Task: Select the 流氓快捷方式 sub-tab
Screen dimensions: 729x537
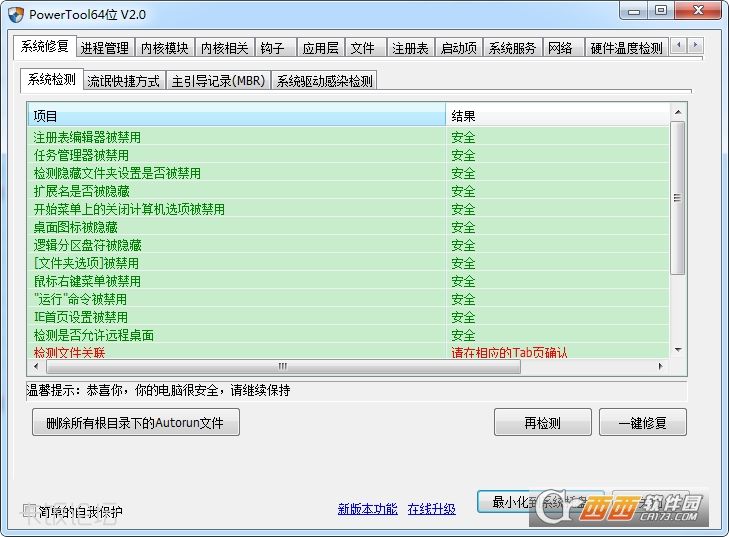Action: click(124, 81)
